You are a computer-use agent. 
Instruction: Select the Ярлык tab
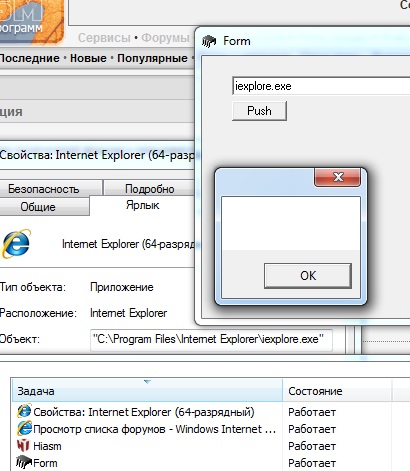(x=142, y=205)
